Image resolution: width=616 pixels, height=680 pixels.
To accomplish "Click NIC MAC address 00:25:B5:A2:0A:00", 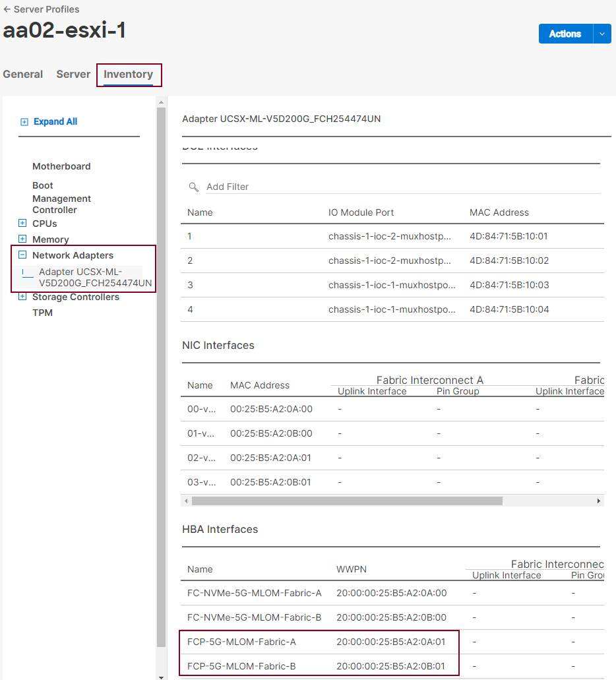I will pyautogui.click(x=271, y=409).
